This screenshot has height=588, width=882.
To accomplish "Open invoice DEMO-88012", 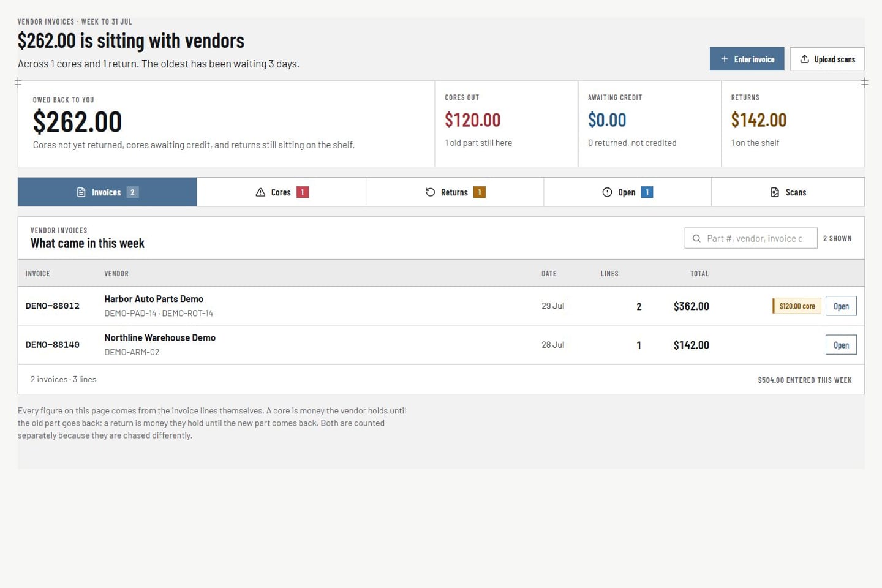I will (x=841, y=306).
